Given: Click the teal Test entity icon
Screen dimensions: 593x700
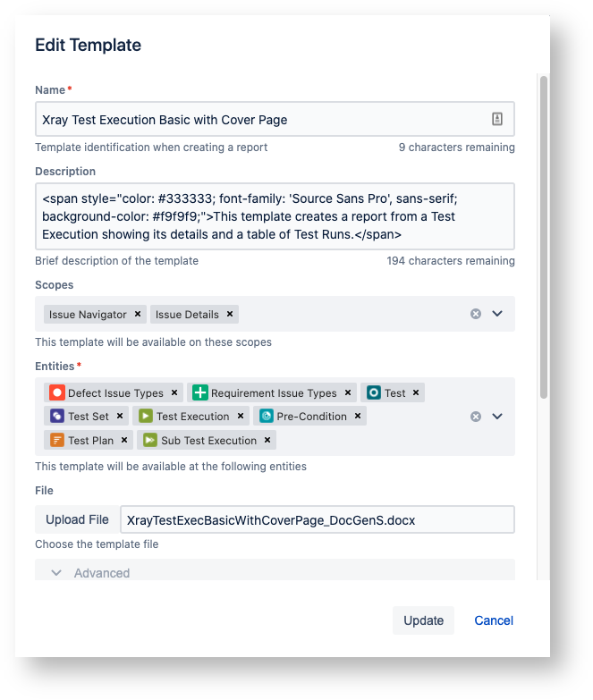Looking at the screenshot, I should (x=373, y=392).
